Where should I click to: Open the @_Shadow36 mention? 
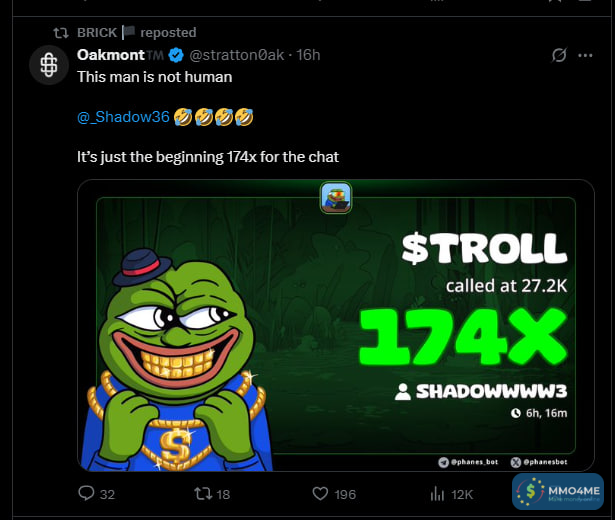[123, 117]
